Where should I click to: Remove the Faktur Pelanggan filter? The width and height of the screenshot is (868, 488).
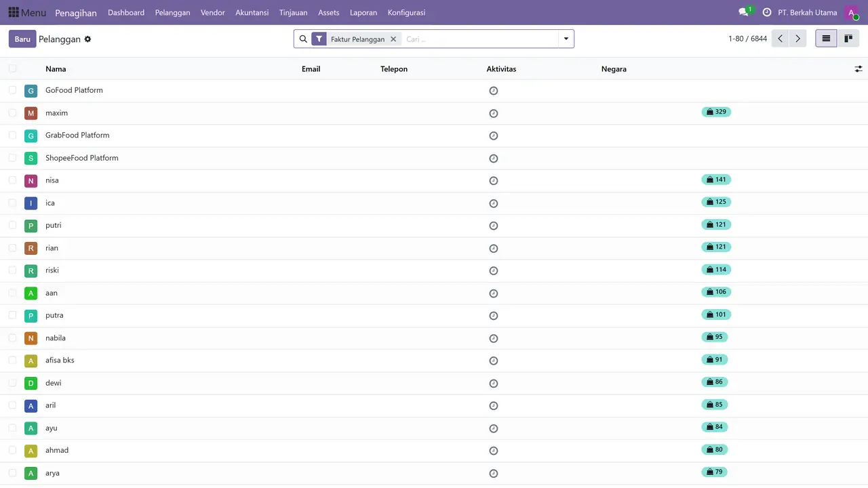pyautogui.click(x=393, y=39)
